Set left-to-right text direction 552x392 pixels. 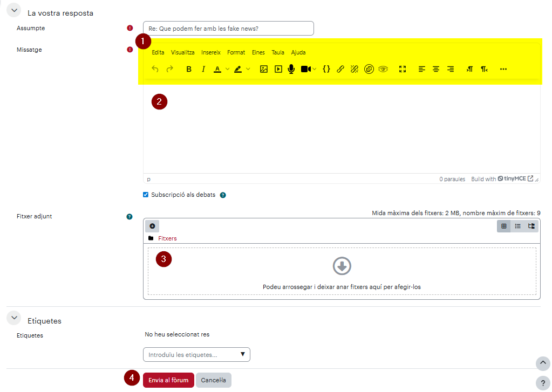tap(469, 69)
